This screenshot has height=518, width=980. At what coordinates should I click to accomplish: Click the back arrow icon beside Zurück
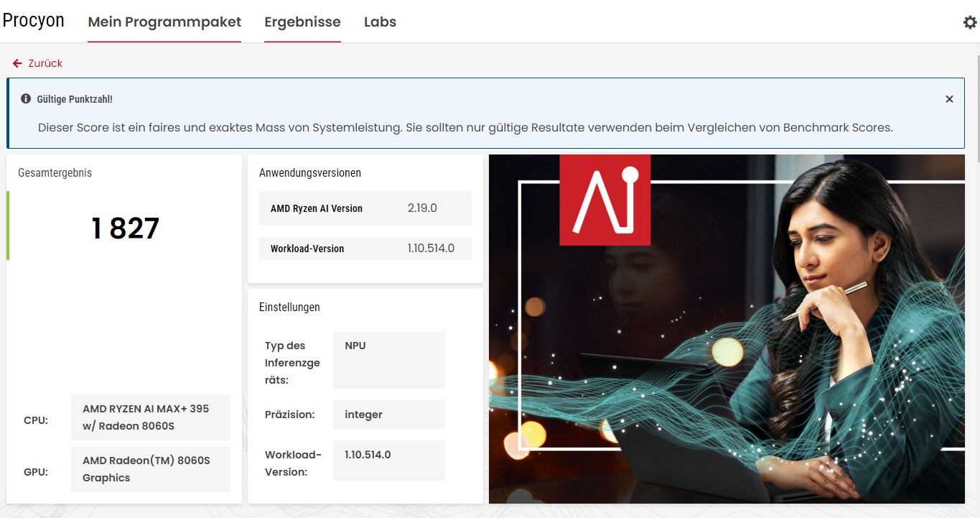(17, 63)
